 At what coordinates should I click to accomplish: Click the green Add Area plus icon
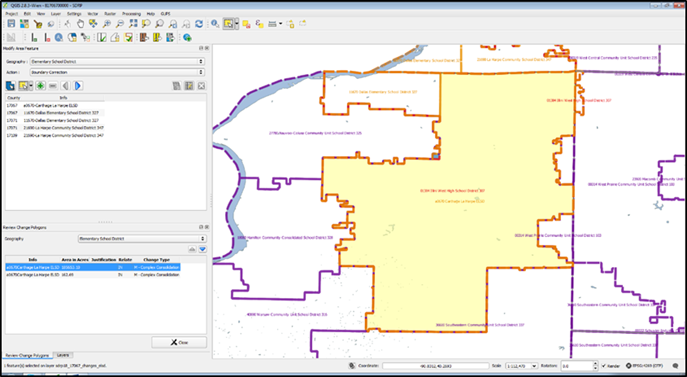pyautogui.click(x=40, y=86)
